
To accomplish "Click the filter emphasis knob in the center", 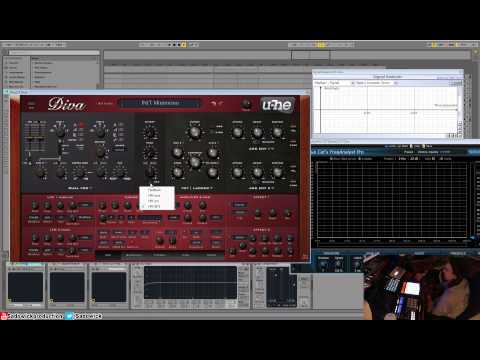I will [x=195, y=162].
